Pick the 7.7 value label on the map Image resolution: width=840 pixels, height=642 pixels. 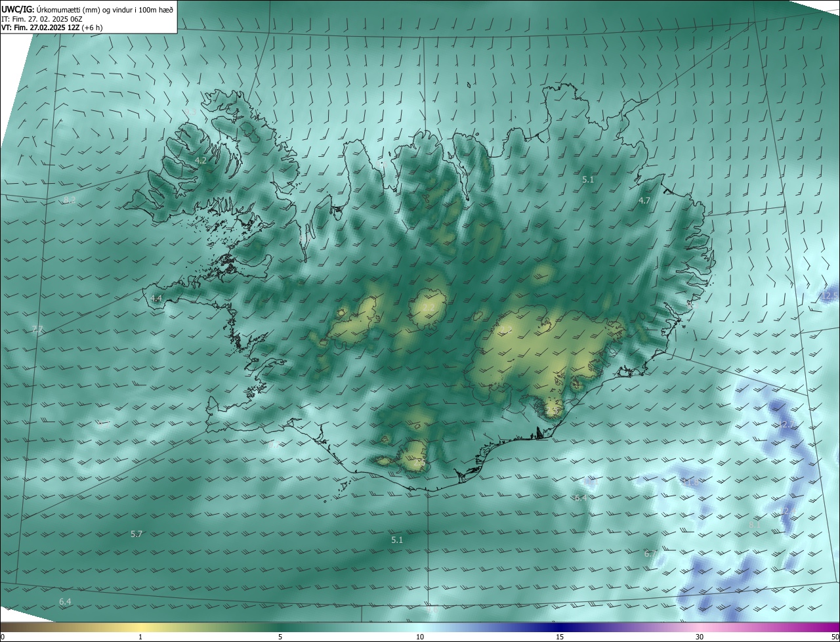click(37, 329)
